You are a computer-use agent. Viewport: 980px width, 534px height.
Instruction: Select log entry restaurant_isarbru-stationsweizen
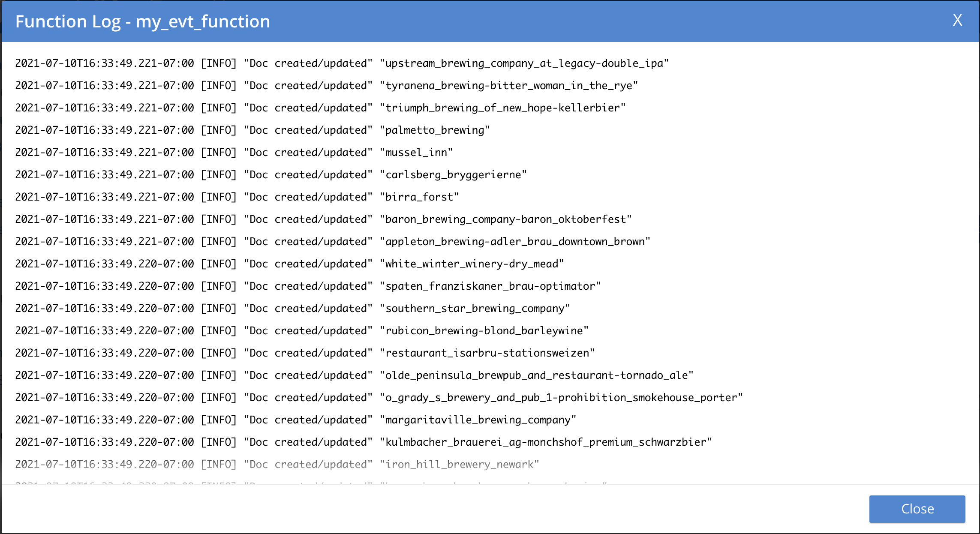[x=305, y=353]
